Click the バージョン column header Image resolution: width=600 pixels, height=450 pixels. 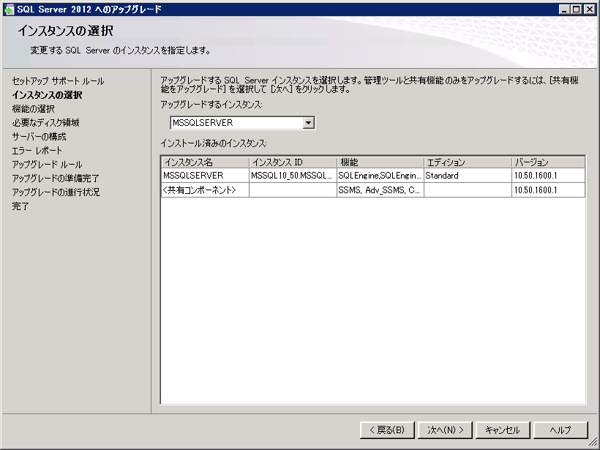[548, 162]
